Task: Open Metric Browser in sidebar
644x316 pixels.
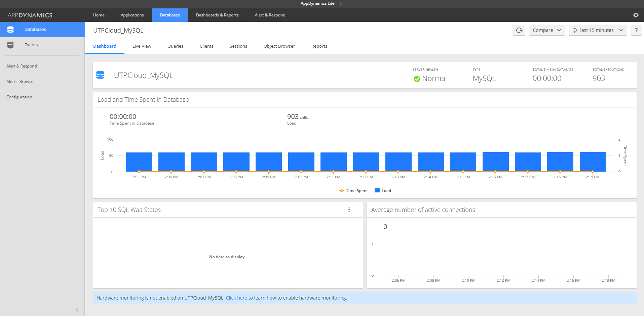Action: pos(21,82)
